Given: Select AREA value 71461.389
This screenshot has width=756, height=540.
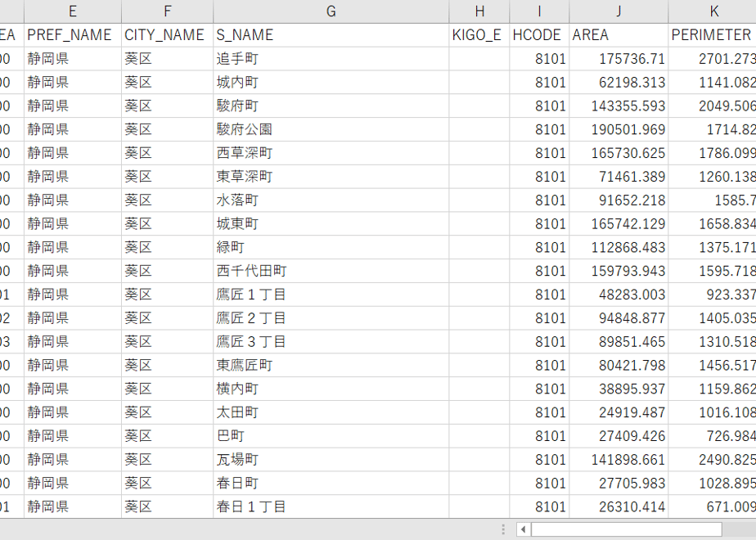Looking at the screenshot, I should [x=619, y=177].
